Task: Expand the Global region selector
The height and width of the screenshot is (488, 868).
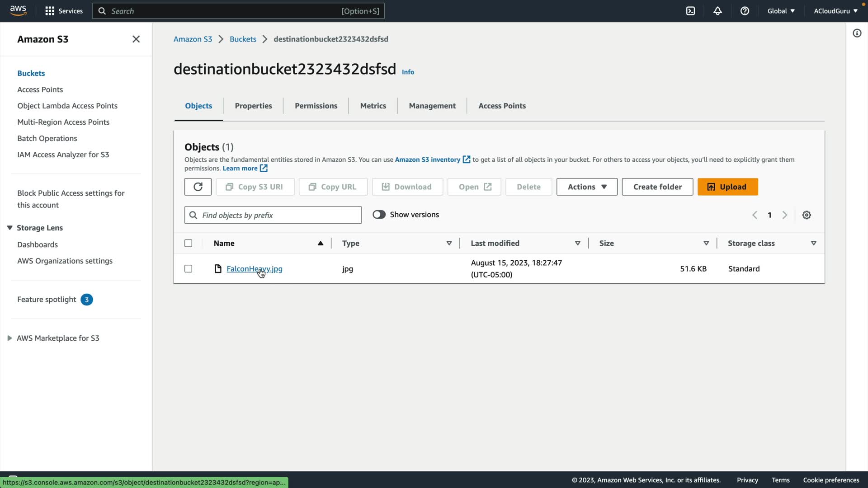Action: (781, 11)
